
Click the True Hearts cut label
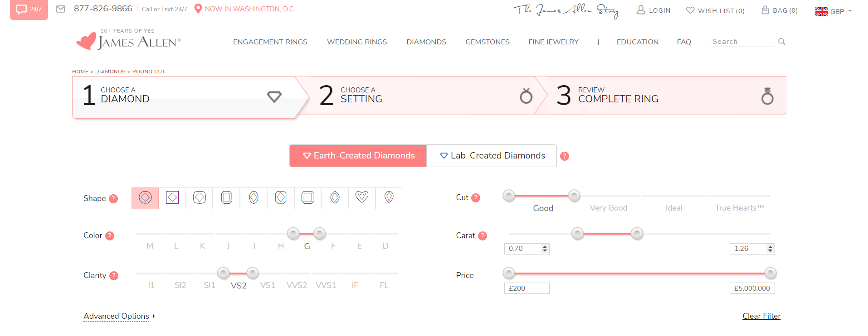[x=740, y=208]
